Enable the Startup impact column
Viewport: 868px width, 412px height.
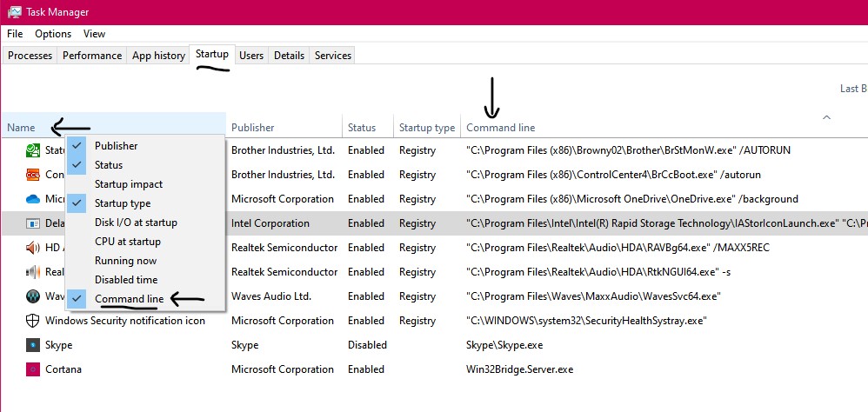pyautogui.click(x=145, y=184)
